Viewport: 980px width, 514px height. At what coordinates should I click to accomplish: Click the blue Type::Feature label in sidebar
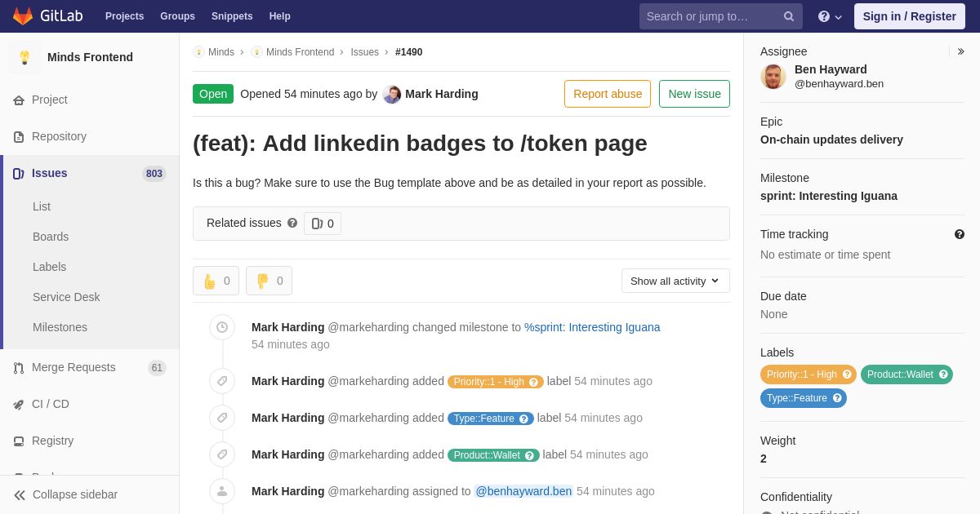pos(804,398)
